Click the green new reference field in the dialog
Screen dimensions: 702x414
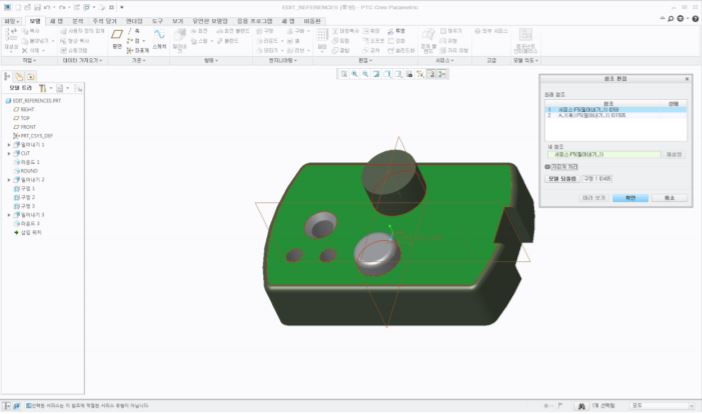(604, 154)
